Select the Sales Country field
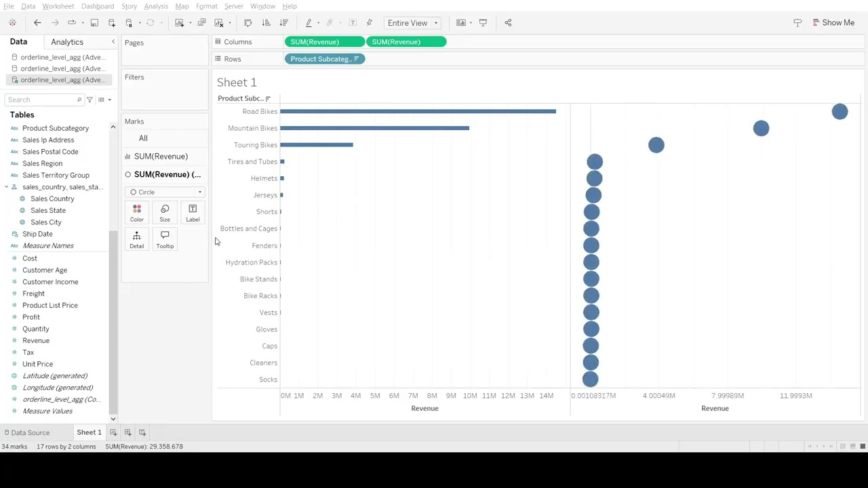The width and height of the screenshot is (868, 488). 52,199
